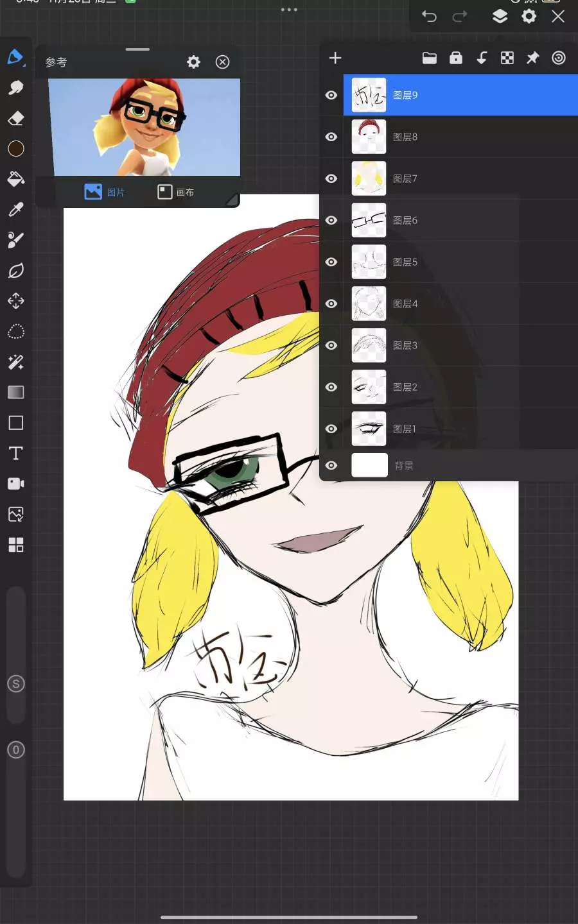The height and width of the screenshot is (924, 578).
Task: Tap the reference photo of the character
Action: (144, 127)
